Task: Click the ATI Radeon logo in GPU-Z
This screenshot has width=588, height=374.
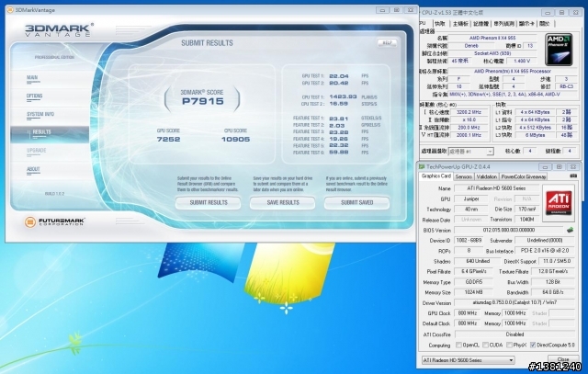Action: [559, 202]
